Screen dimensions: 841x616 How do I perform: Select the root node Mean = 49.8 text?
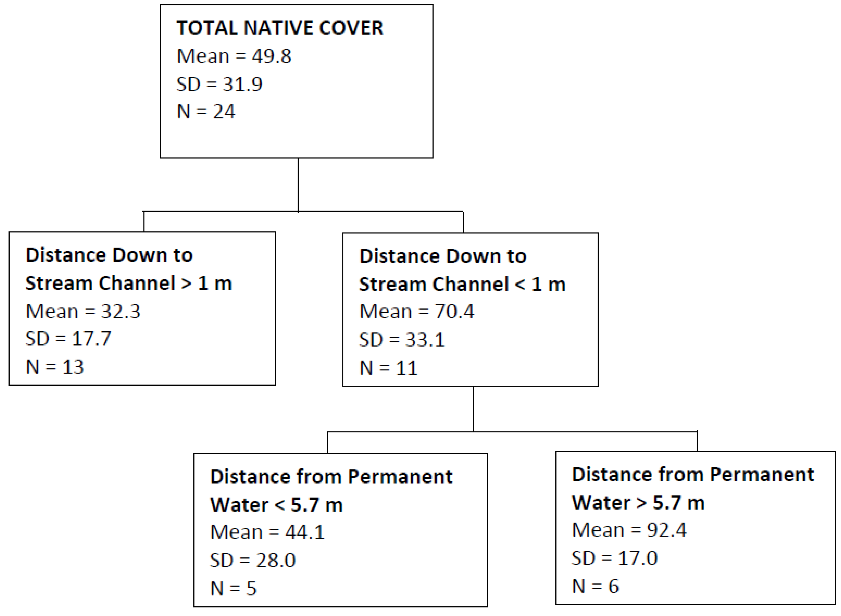tap(234, 56)
